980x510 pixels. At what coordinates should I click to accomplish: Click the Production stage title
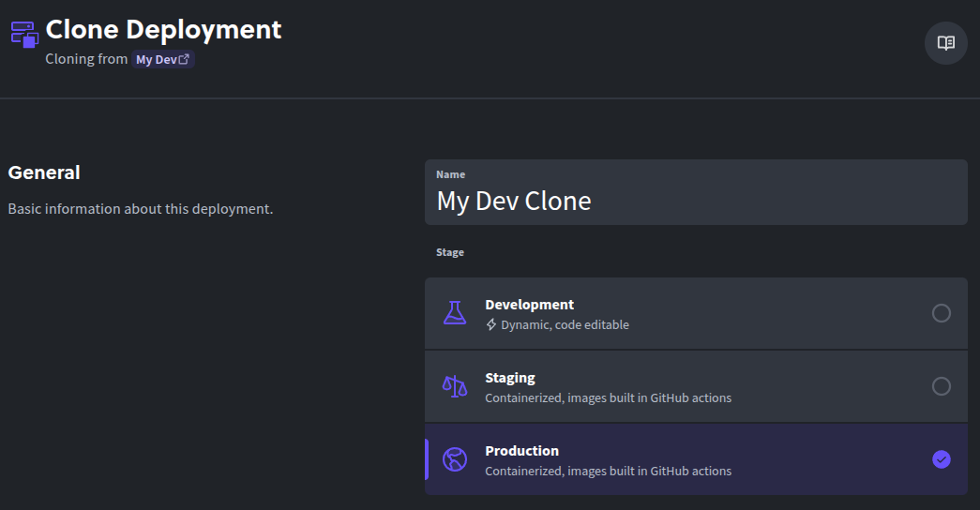point(521,451)
